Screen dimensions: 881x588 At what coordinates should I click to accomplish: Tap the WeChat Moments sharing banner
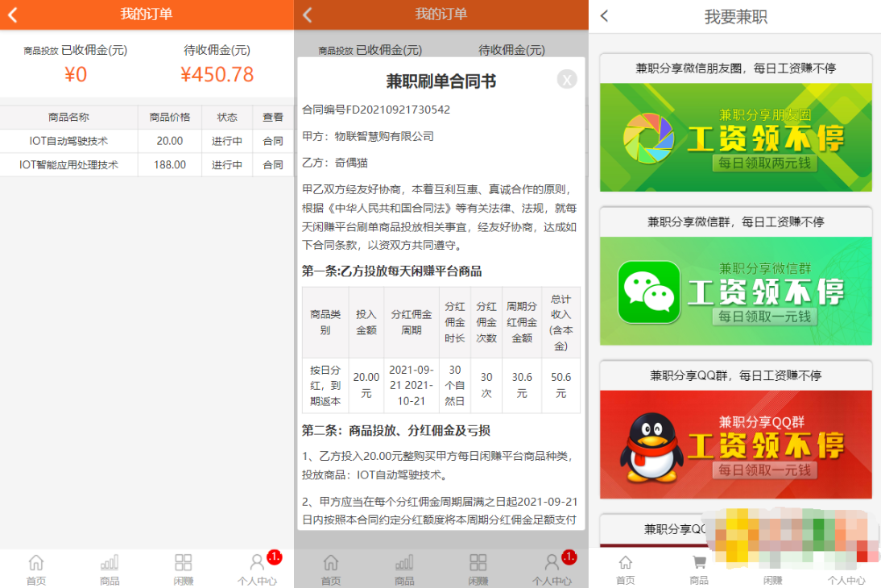[735, 137]
